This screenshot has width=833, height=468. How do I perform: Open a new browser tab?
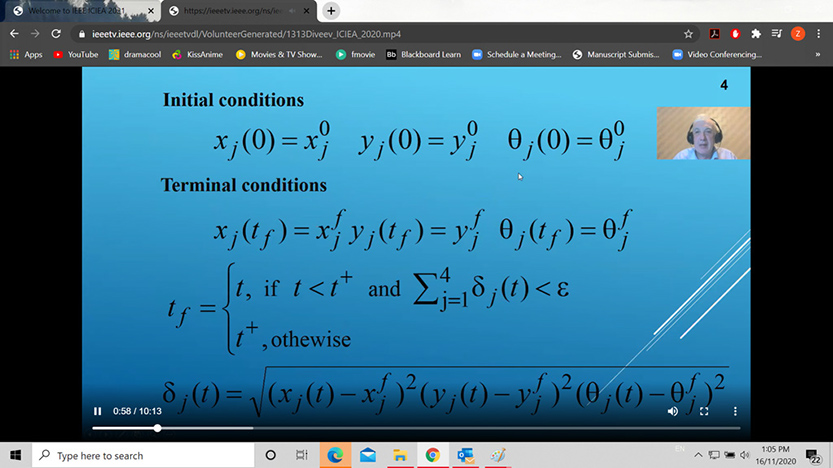coord(331,11)
